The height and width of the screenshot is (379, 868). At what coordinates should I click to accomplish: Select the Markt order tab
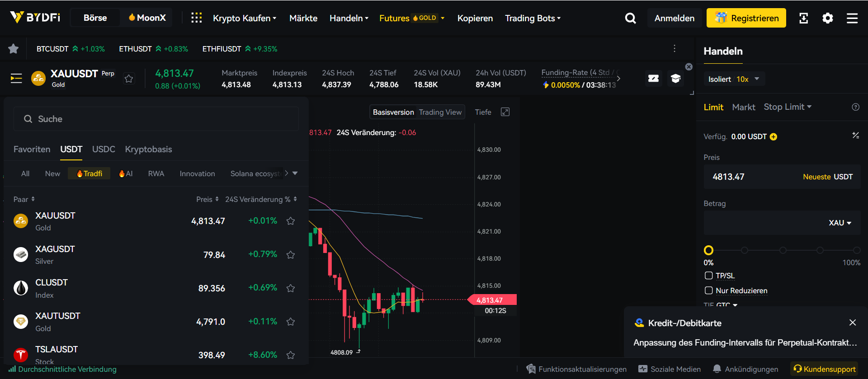[x=743, y=107]
